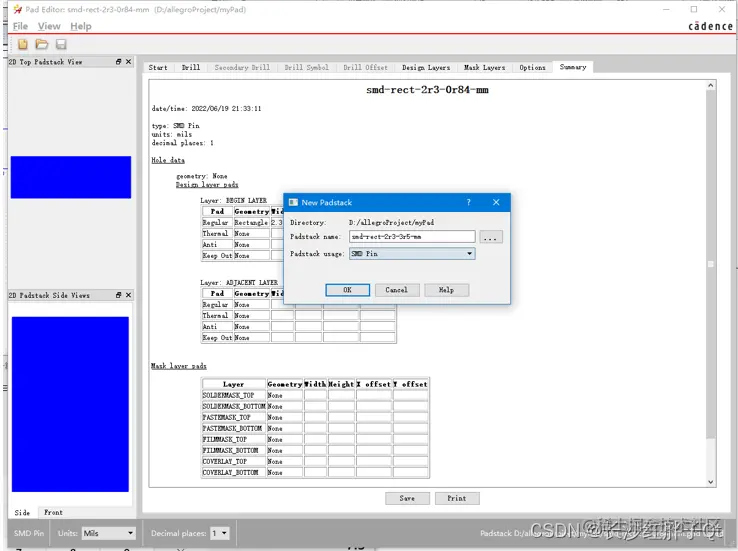Click the Open padstack folder icon
This screenshot has width=738, height=551.
(42, 44)
